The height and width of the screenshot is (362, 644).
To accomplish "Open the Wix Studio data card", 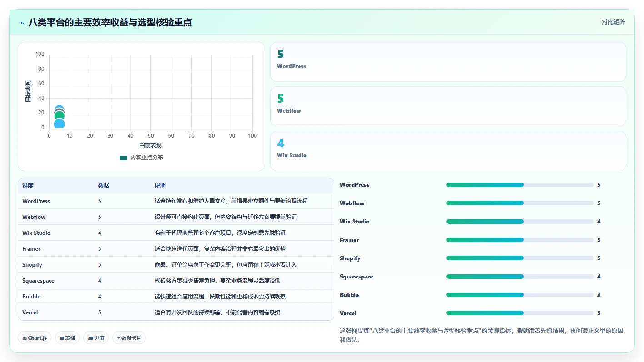I will pos(448,151).
